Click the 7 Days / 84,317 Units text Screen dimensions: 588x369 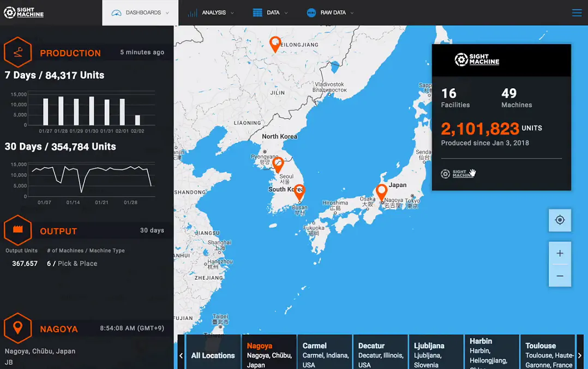[x=55, y=75]
